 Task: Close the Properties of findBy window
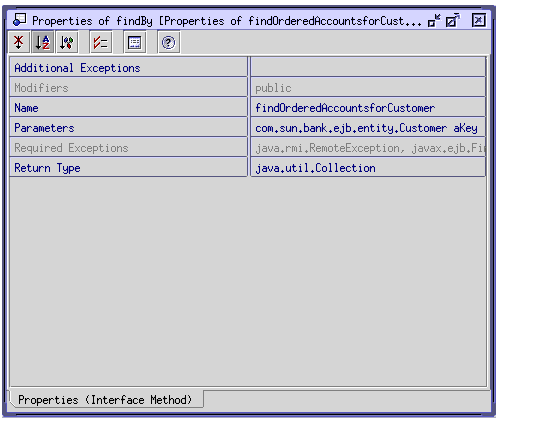tap(478, 20)
